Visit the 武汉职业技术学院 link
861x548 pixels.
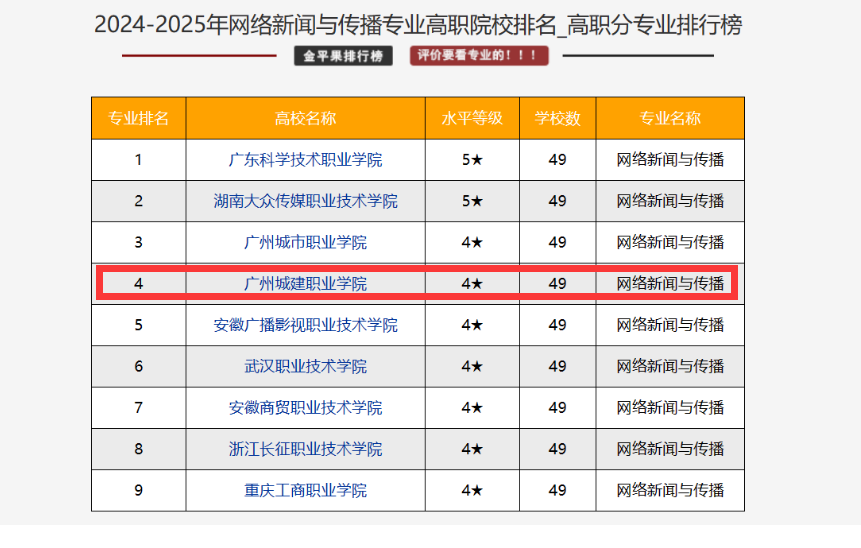click(x=305, y=366)
